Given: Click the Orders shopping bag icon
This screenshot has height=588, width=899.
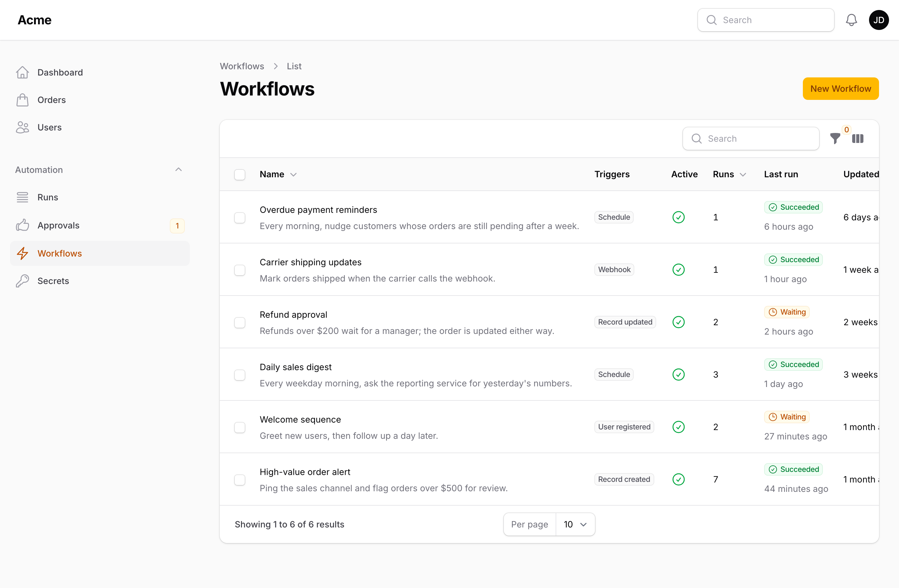Looking at the screenshot, I should [22, 100].
